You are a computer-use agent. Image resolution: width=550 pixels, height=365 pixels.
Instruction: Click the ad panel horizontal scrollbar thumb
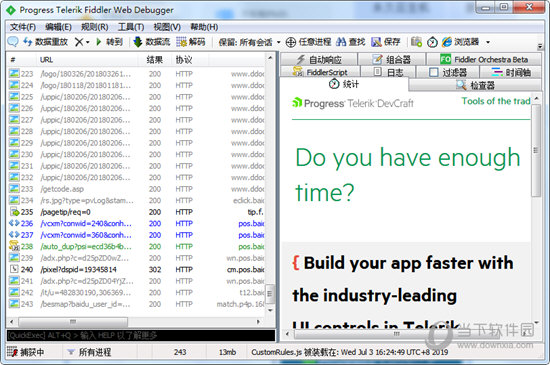[x=396, y=334]
